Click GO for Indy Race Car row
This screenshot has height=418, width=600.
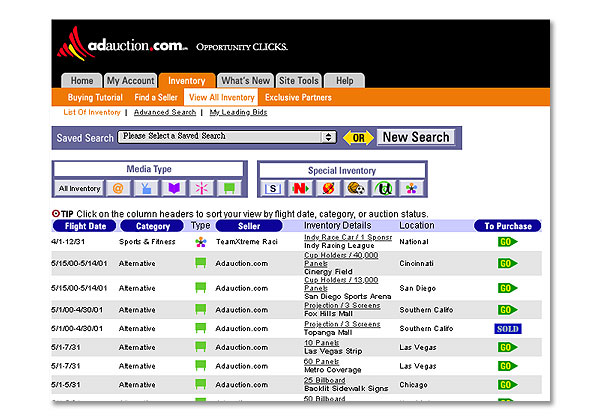507,242
